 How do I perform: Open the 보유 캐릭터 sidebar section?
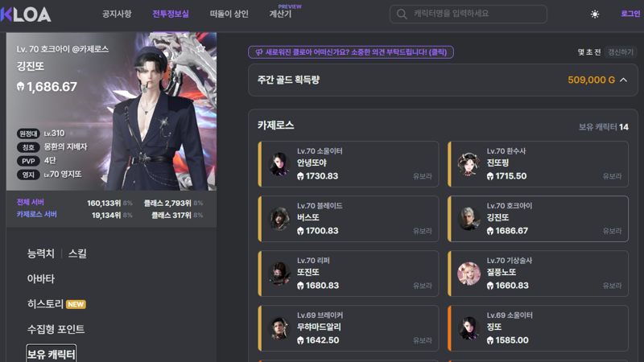52,354
